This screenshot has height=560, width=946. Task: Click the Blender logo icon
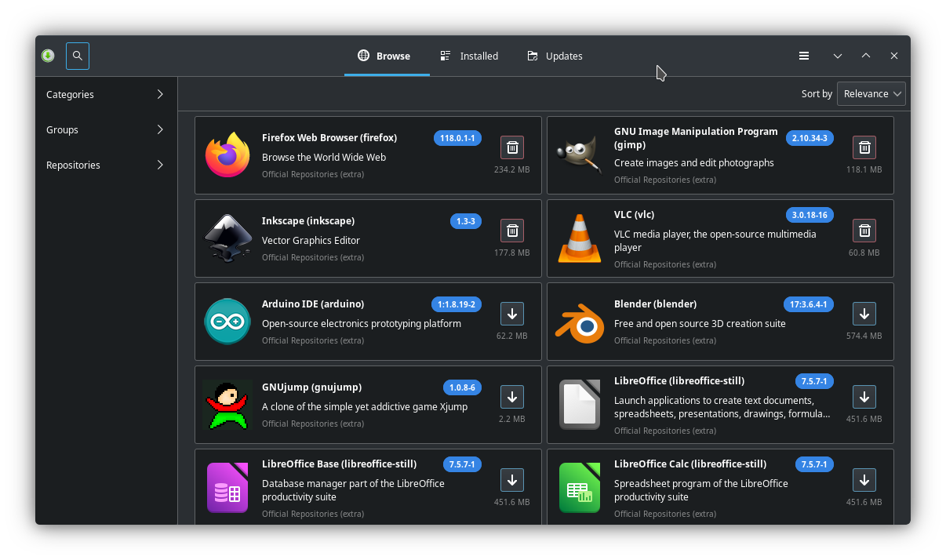(x=580, y=322)
